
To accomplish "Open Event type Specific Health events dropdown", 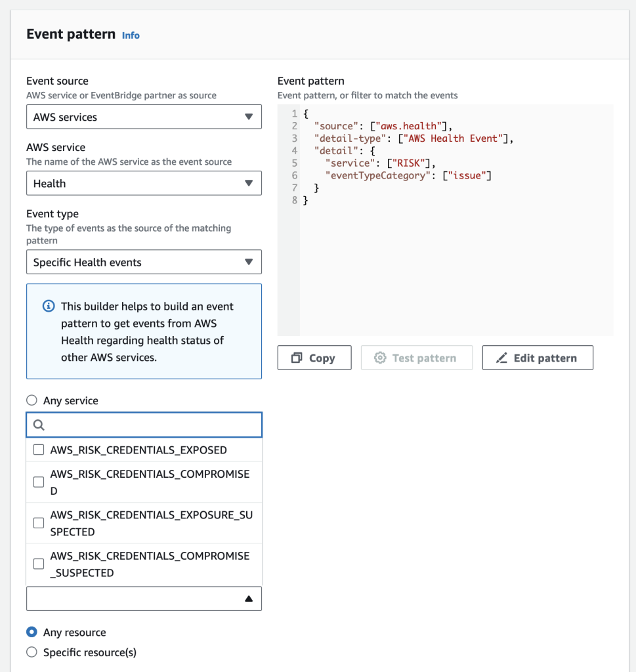I will [144, 262].
